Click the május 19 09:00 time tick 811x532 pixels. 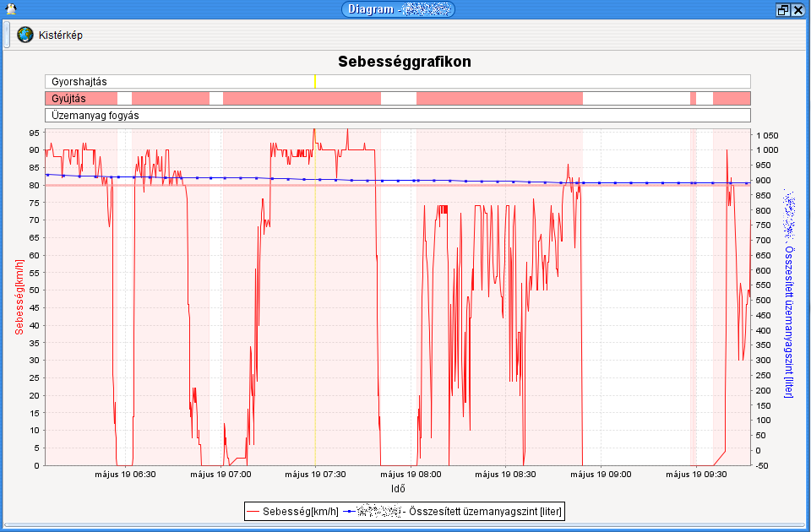point(601,475)
